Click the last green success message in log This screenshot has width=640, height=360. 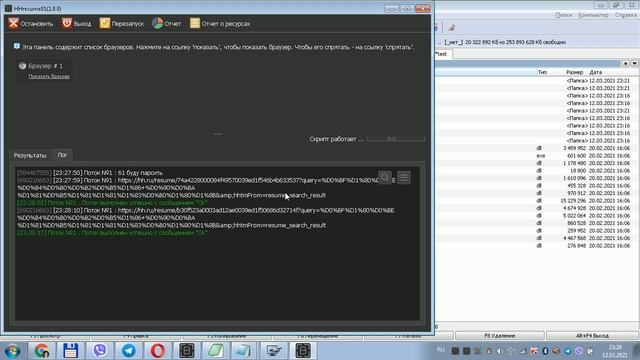(112, 233)
